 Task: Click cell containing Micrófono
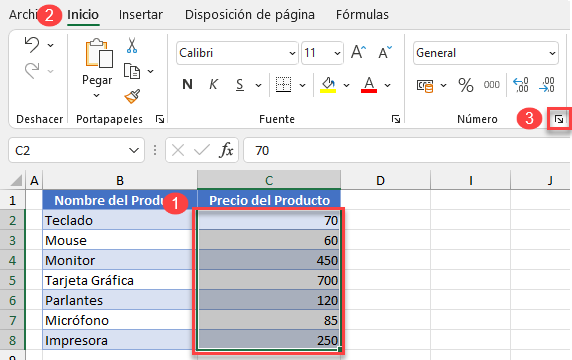(120, 320)
